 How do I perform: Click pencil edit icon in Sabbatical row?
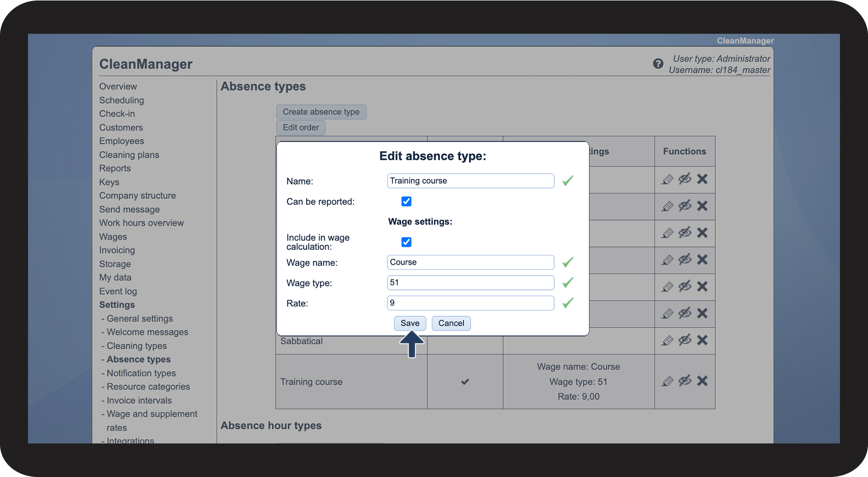click(667, 340)
